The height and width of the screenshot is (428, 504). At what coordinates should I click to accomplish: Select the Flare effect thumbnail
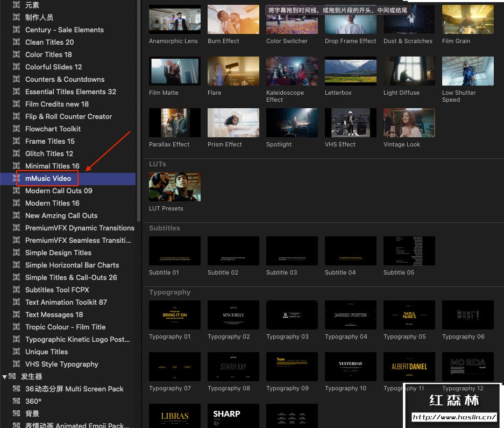[233, 71]
